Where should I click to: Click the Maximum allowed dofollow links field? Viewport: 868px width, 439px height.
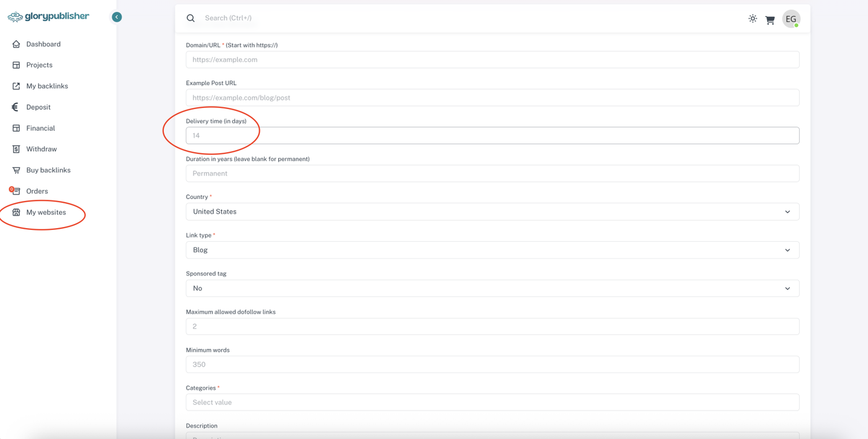pos(492,326)
